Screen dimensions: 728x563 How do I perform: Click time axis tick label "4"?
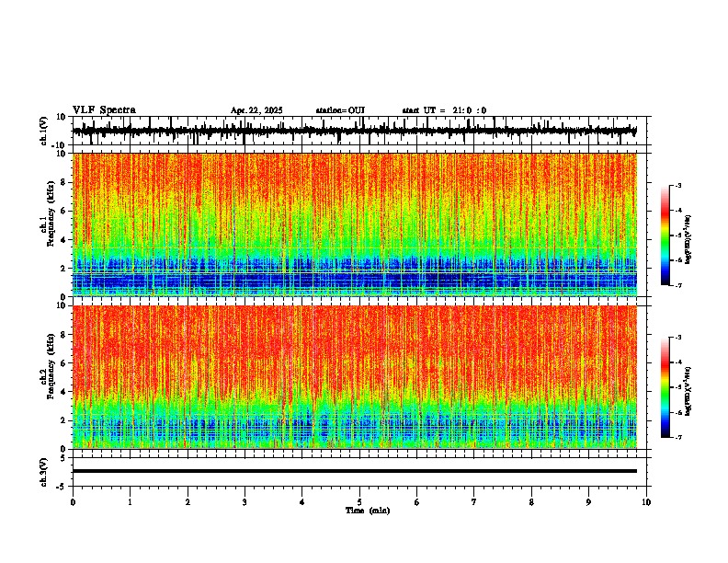302,502
